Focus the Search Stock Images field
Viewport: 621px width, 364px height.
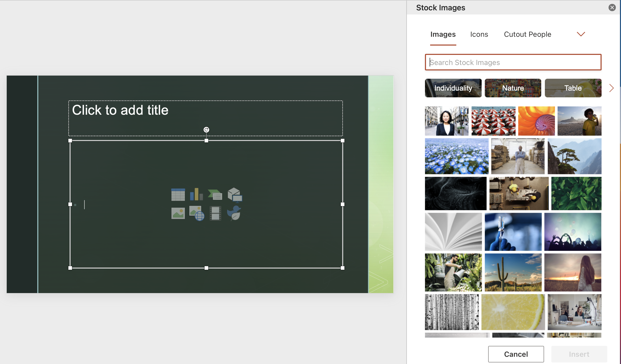point(513,62)
